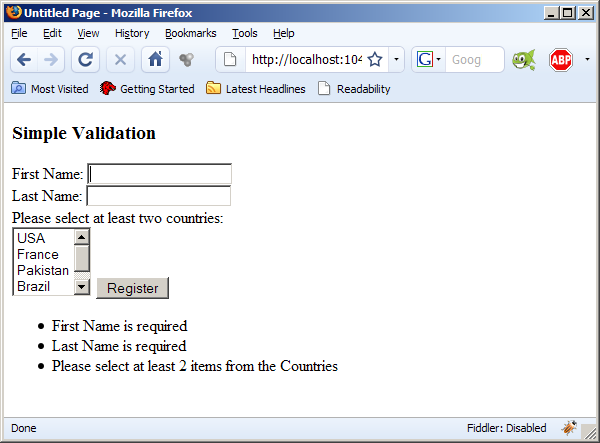Expand the Google search engine selector
This screenshot has height=443, width=600.
(429, 59)
